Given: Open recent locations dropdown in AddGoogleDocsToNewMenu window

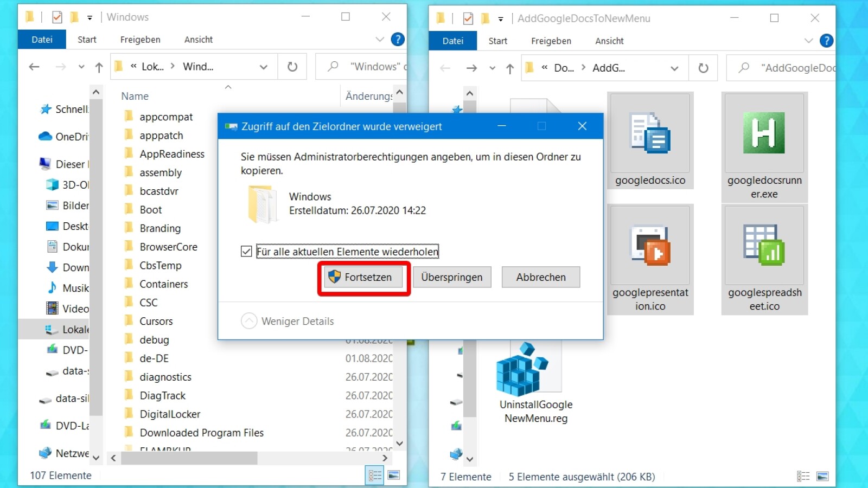Looking at the screenshot, I should pyautogui.click(x=492, y=68).
